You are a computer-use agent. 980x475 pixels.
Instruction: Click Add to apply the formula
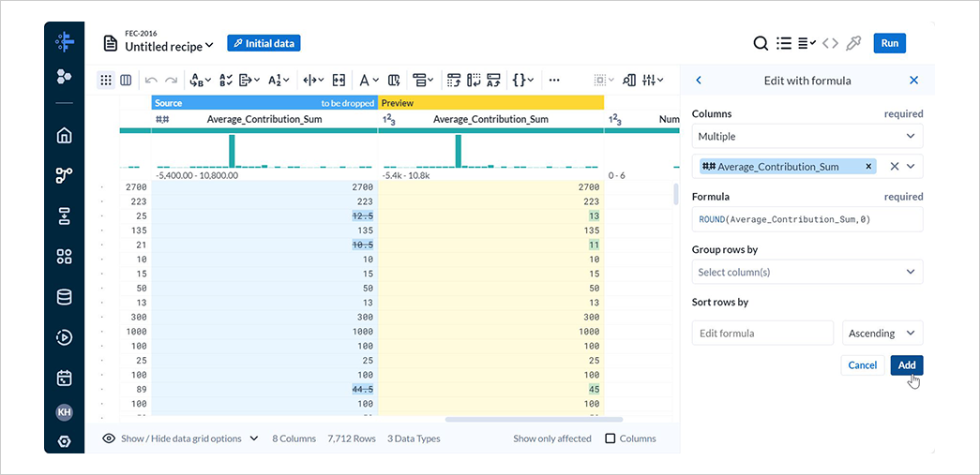coord(906,365)
